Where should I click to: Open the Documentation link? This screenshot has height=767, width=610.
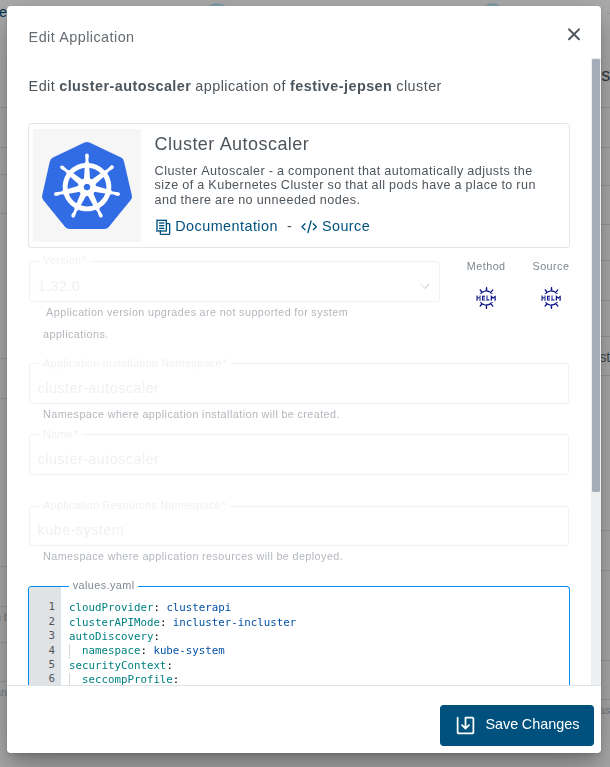coord(226,226)
